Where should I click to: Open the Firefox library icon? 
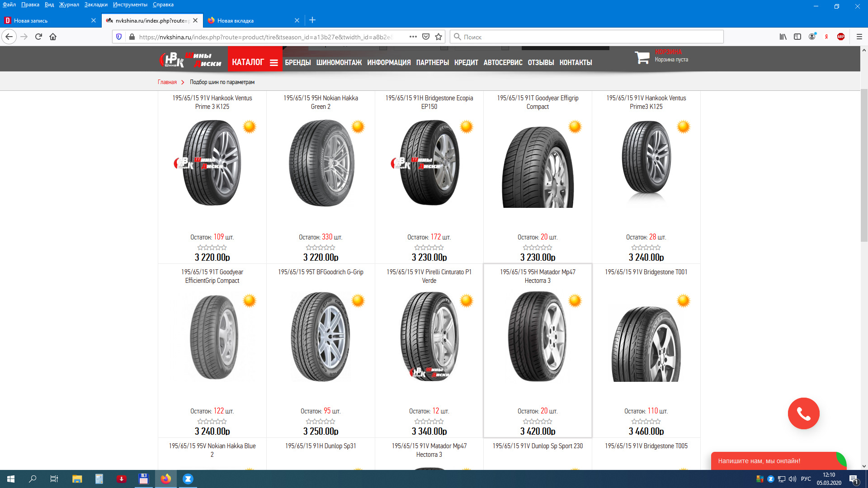click(783, 37)
